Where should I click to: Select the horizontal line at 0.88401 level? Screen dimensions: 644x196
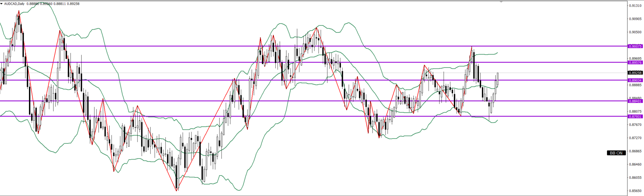[303, 101]
